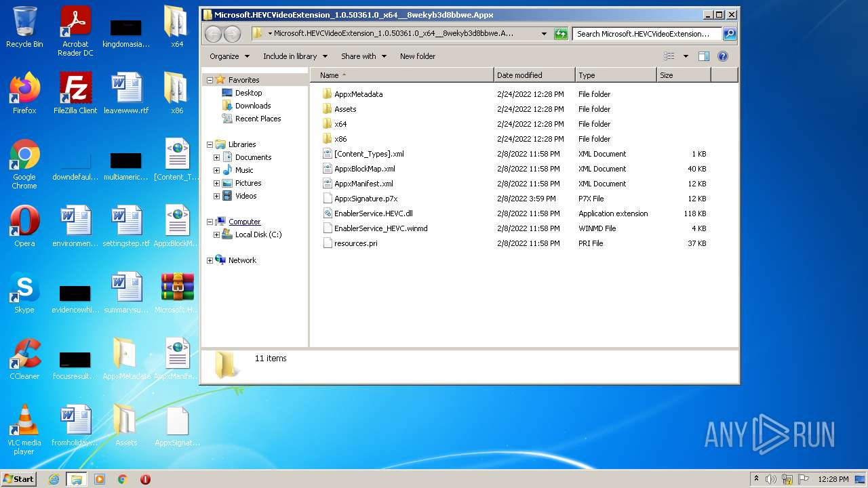Sort by Date modified column

(x=534, y=75)
